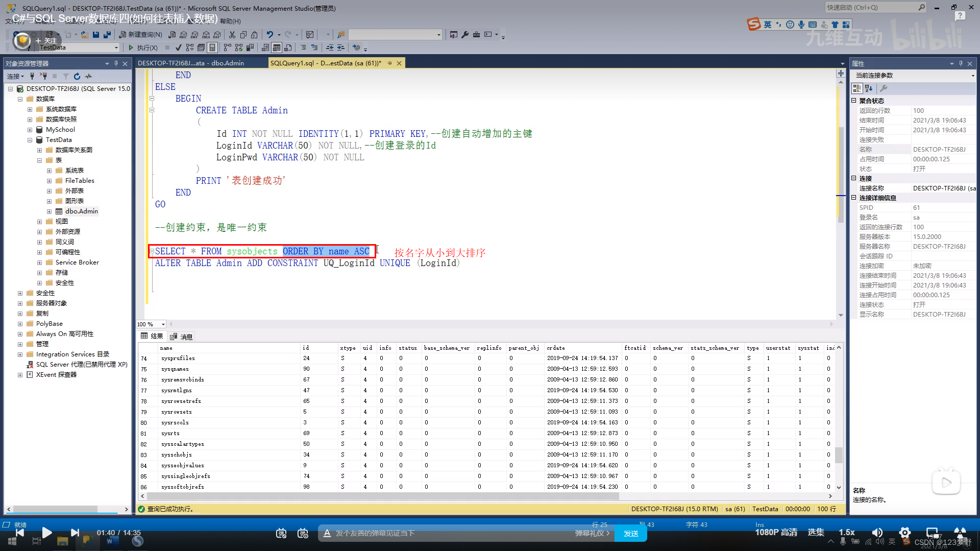Click the Uncomment Selected Lines icon
Image resolution: width=980 pixels, height=551 pixels.
click(x=314, y=47)
